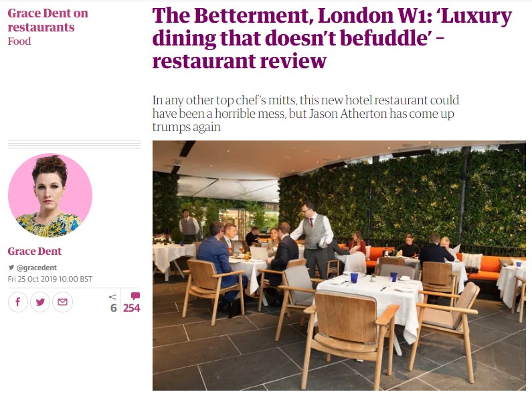
Task: Click the standfirst mentioning Jason Atherton
Action: pos(305,114)
